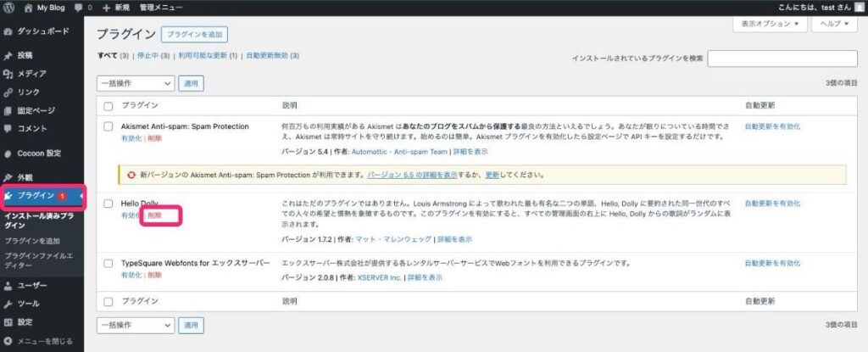
Task: Open the Posts pushpin icon
Action: tap(8, 55)
